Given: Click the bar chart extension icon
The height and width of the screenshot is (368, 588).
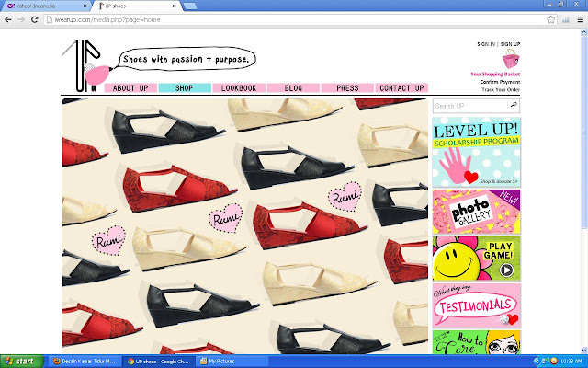Looking at the screenshot, I should click(566, 20).
